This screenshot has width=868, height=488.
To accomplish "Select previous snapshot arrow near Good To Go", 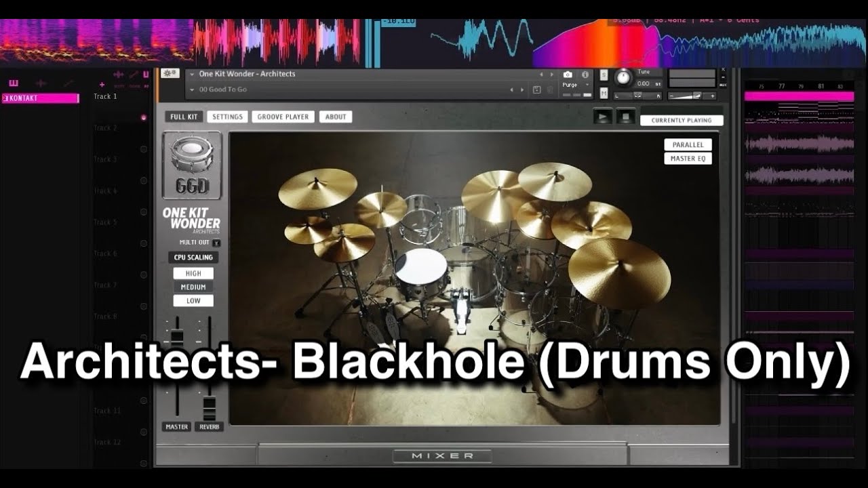I will tap(512, 89).
